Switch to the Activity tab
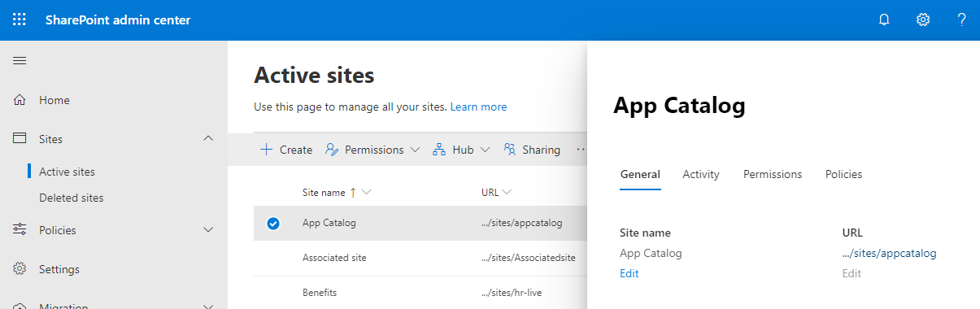This screenshot has width=980, height=309. coord(701,174)
